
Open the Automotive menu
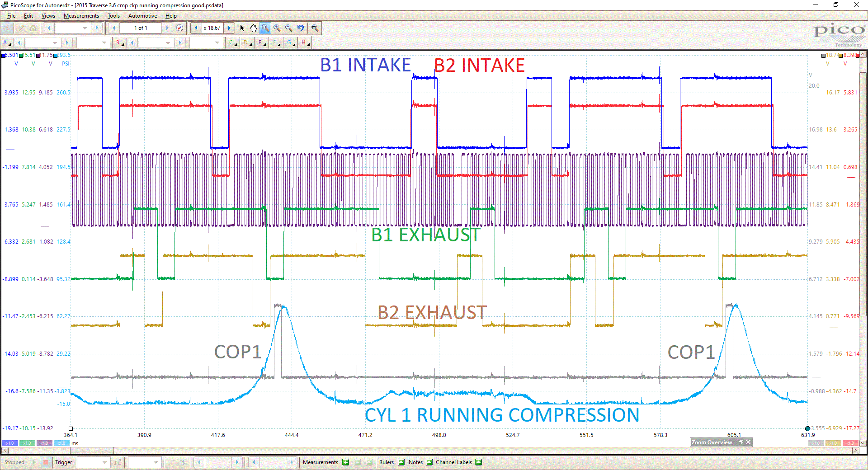[142, 16]
